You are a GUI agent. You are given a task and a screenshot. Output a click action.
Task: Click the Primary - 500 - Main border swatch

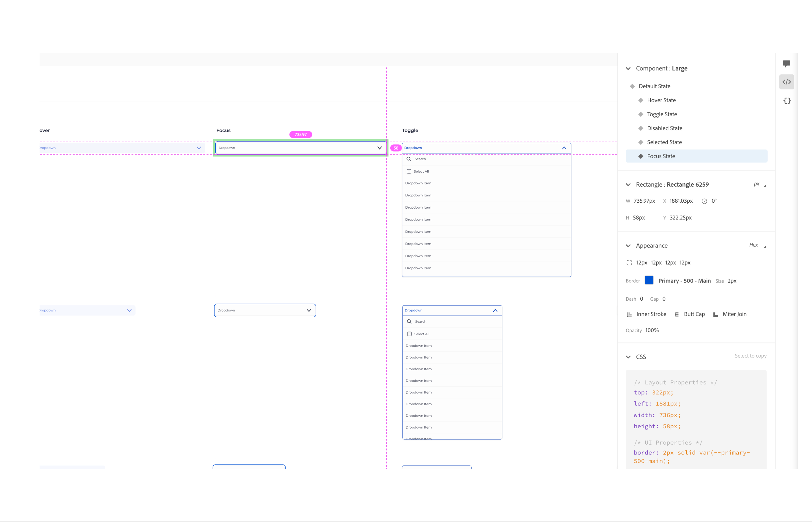point(649,280)
